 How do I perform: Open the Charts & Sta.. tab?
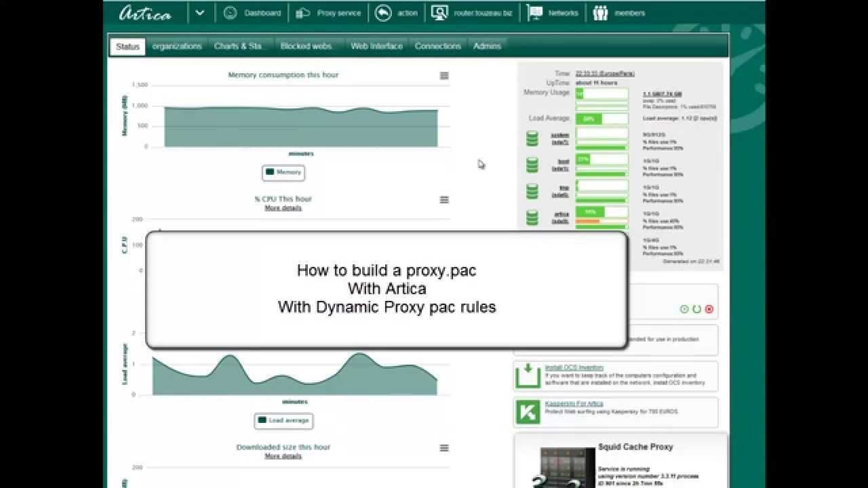(x=238, y=46)
